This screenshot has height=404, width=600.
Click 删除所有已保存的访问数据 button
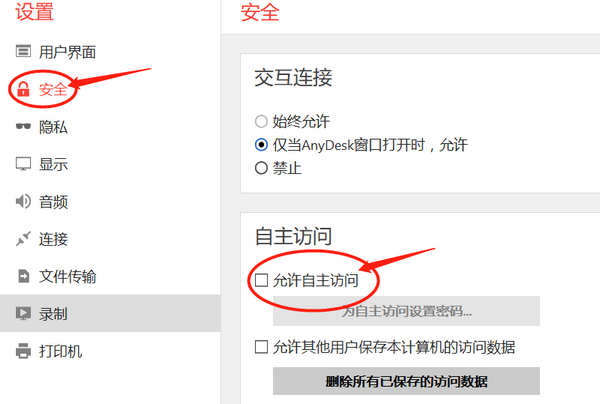[x=406, y=381]
